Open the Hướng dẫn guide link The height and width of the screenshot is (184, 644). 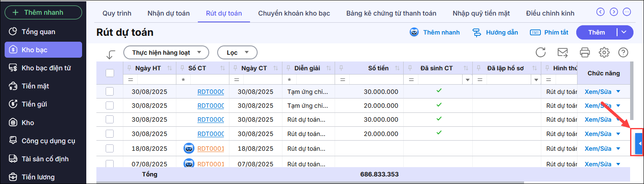(495, 32)
